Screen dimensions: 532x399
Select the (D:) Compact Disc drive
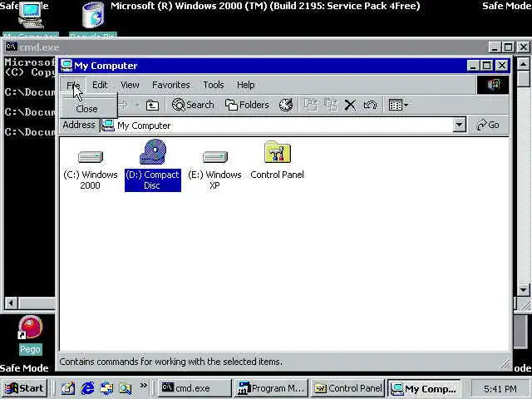pos(153,165)
